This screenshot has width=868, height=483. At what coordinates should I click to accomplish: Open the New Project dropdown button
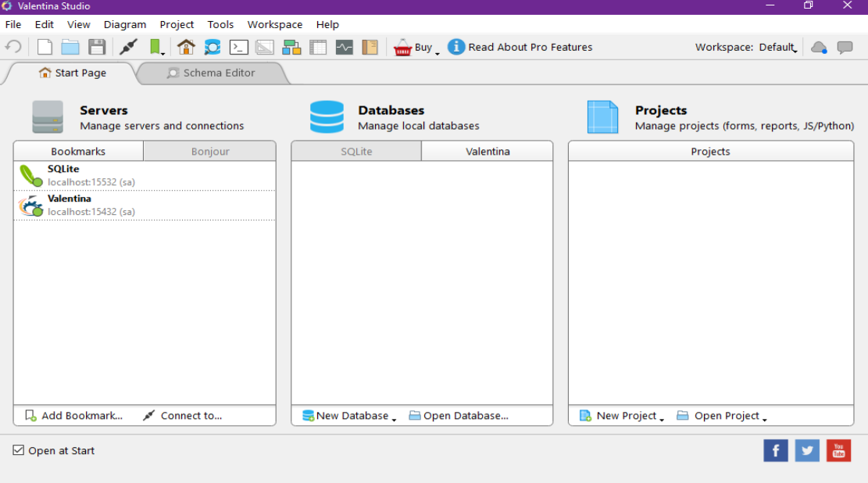point(621,416)
